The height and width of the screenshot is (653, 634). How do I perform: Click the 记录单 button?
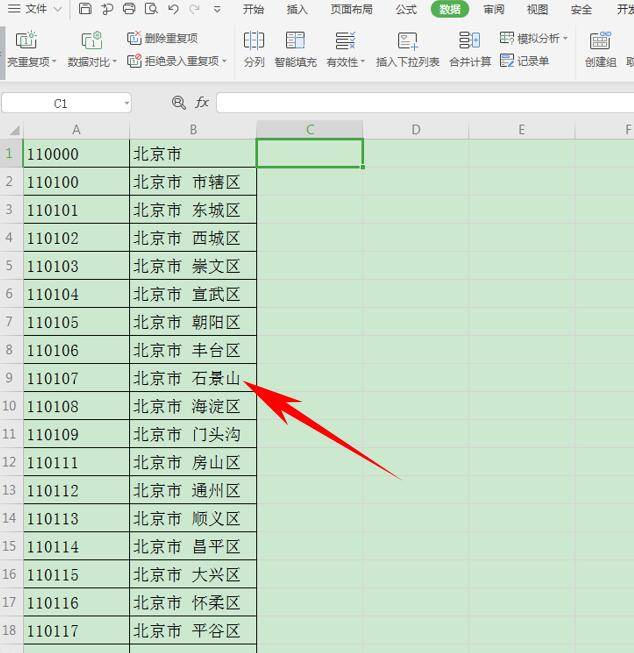[524, 61]
